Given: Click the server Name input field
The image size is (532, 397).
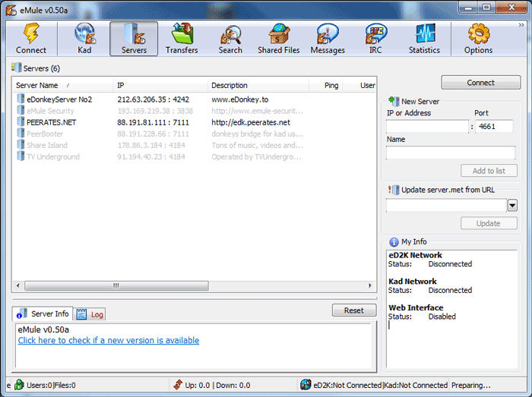Looking at the screenshot, I should pos(451,153).
